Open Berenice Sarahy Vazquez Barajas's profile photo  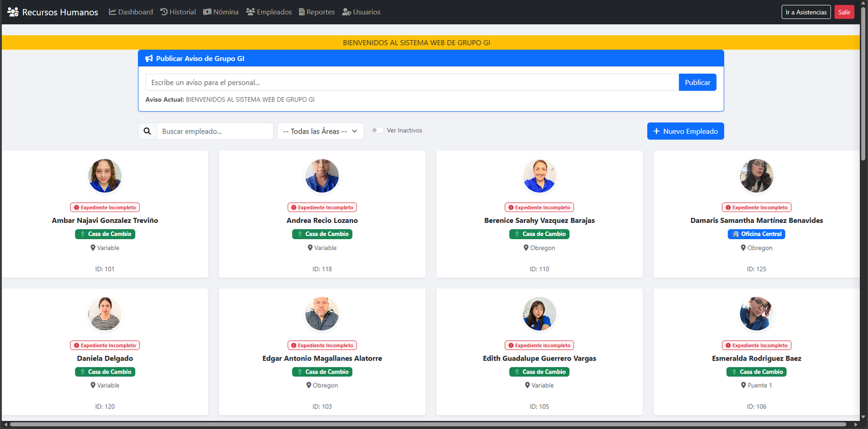(x=539, y=176)
